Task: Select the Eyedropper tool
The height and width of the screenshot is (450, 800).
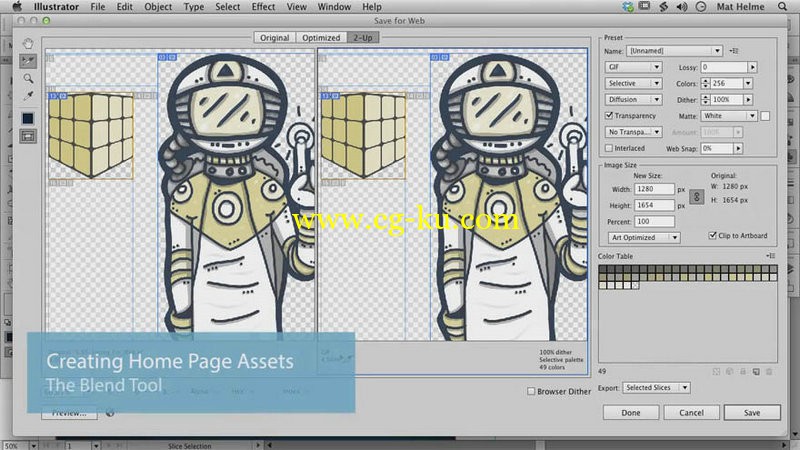Action: (x=28, y=95)
